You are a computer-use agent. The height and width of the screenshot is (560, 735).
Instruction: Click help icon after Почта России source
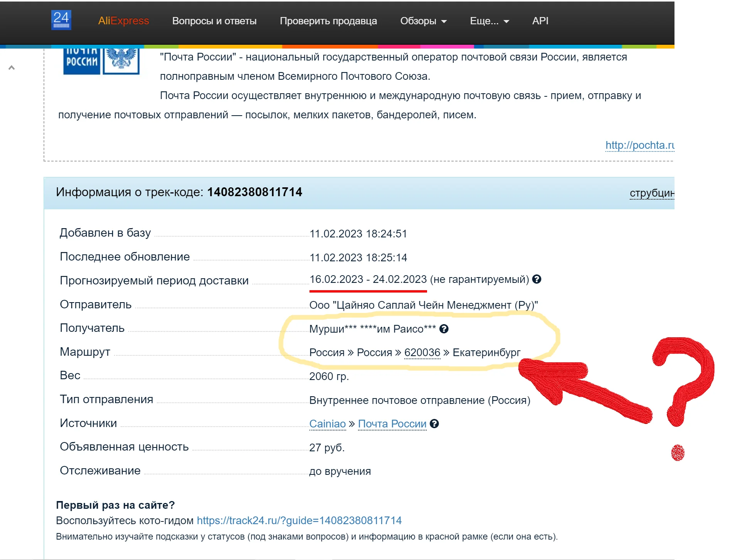tap(434, 424)
